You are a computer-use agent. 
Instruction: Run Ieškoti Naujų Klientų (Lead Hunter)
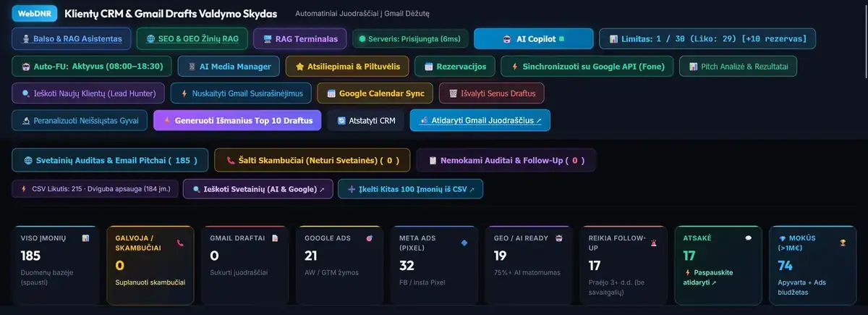88,93
